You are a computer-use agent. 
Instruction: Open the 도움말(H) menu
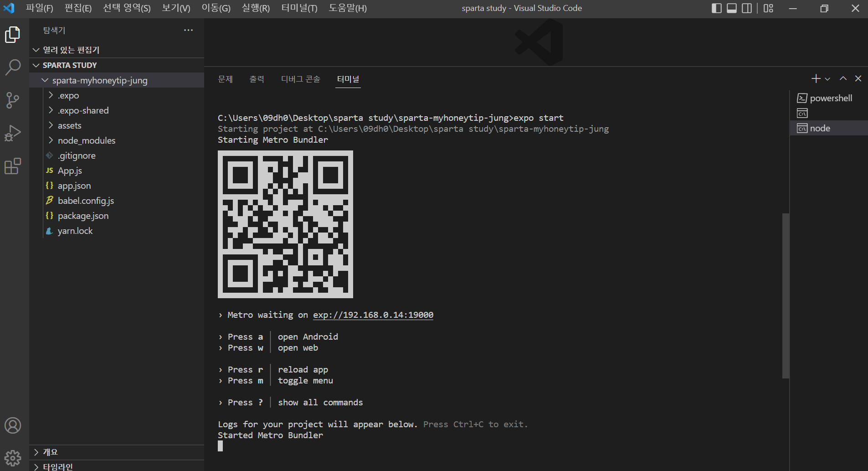coord(348,8)
